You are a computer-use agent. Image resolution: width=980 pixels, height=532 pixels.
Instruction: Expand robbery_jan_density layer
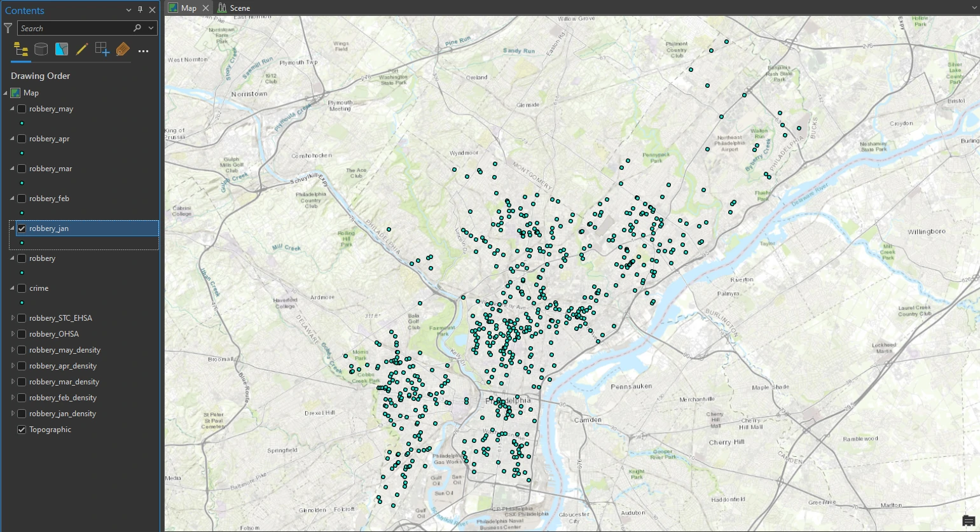point(12,414)
